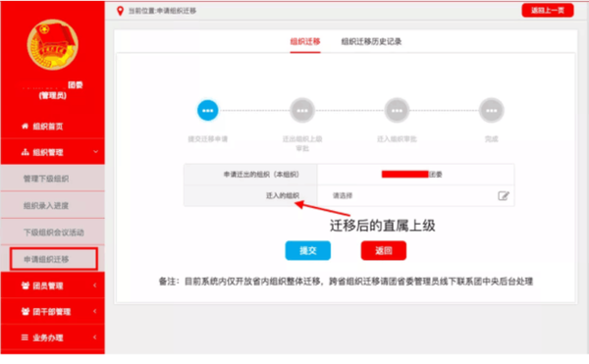This screenshot has width=589, height=364.
Task: Click the 完成 step circle
Action: point(492,110)
